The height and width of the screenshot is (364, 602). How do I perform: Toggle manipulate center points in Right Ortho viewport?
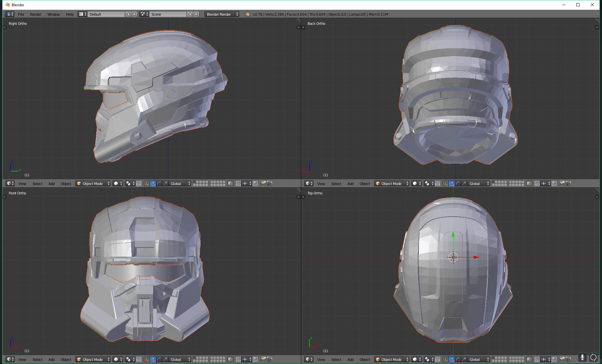139,183
